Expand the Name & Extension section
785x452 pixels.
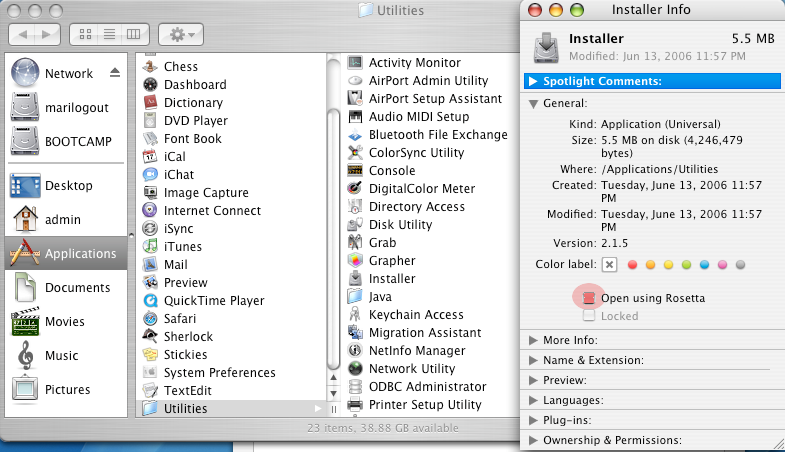click(x=533, y=360)
